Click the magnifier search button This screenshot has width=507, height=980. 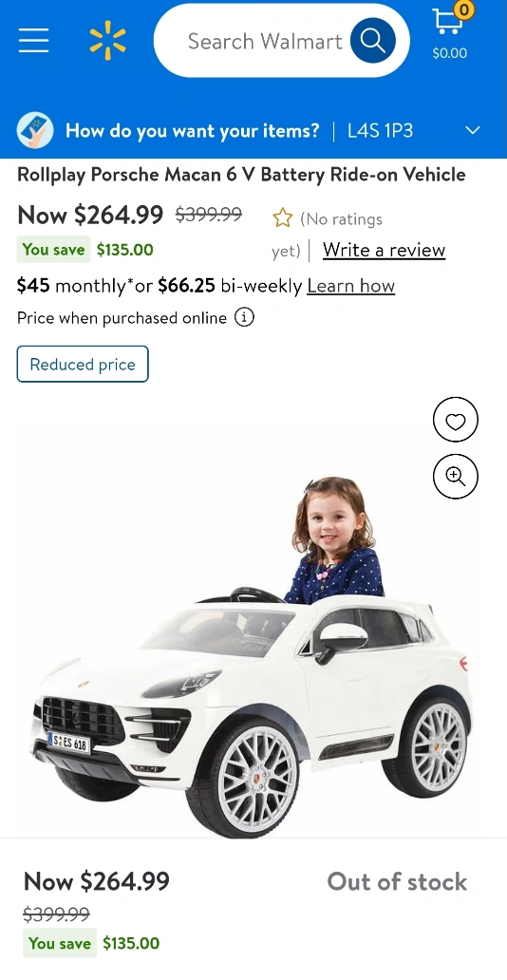[x=373, y=41]
